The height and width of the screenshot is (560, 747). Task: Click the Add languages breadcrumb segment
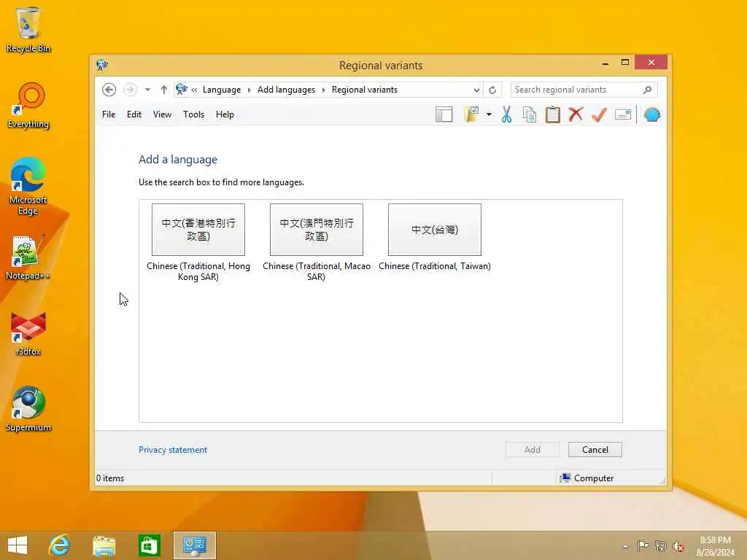point(286,90)
